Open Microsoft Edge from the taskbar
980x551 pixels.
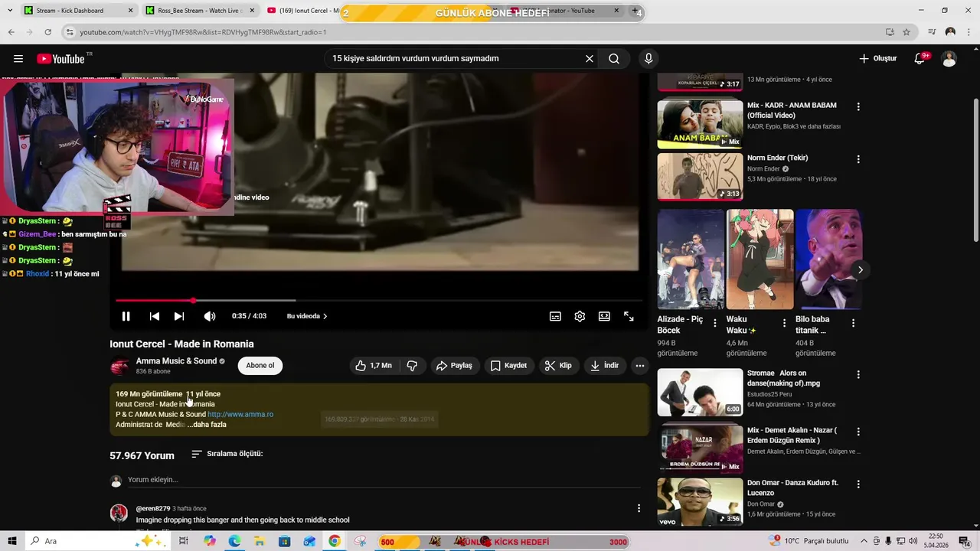(234, 541)
